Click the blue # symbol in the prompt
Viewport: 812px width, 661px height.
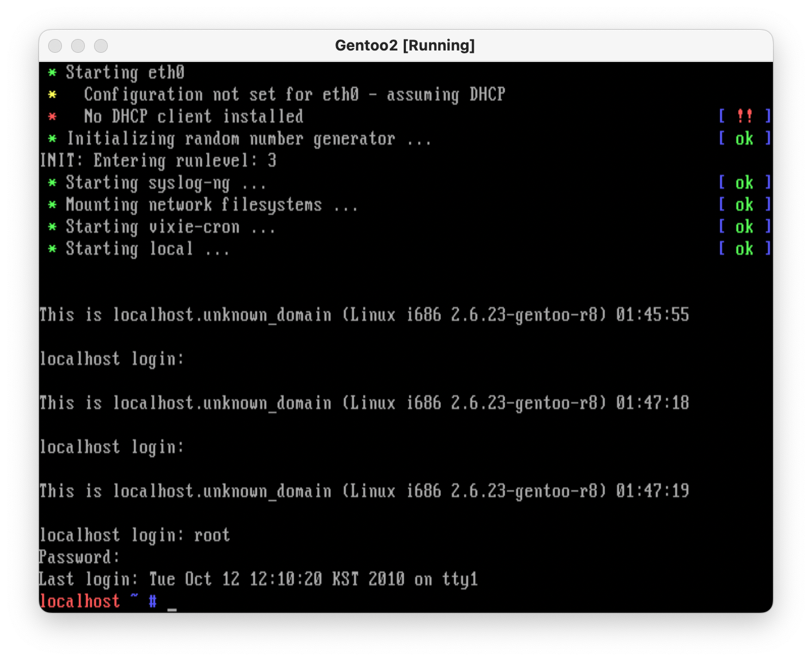152,601
